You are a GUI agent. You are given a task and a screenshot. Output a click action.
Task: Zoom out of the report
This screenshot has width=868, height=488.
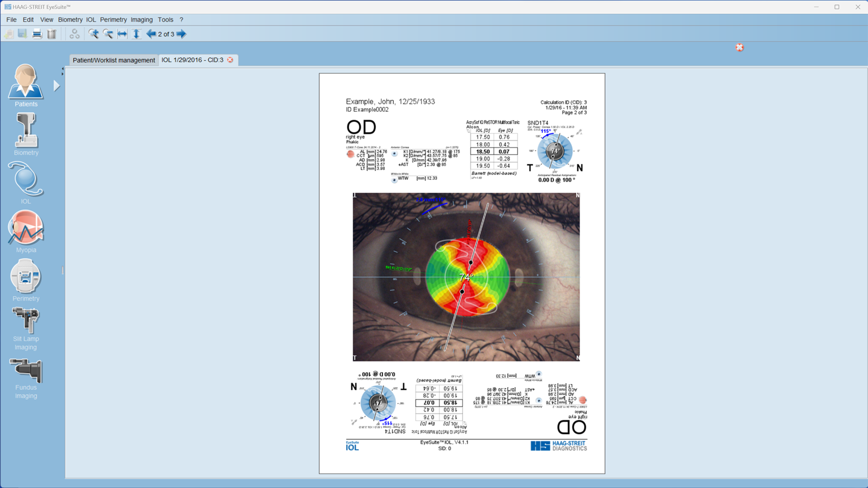pos(108,34)
